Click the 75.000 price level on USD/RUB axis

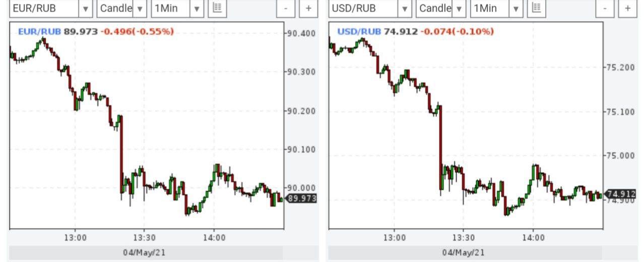coord(620,156)
